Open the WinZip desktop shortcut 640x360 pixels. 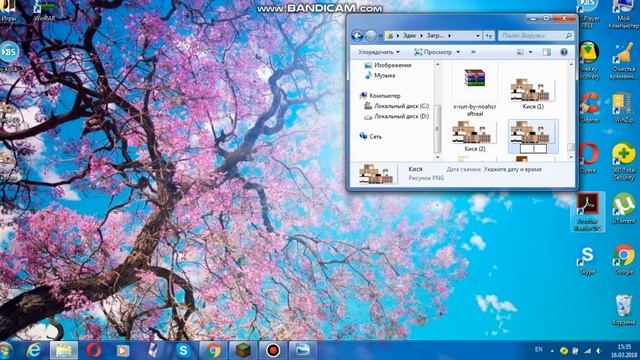(623, 108)
